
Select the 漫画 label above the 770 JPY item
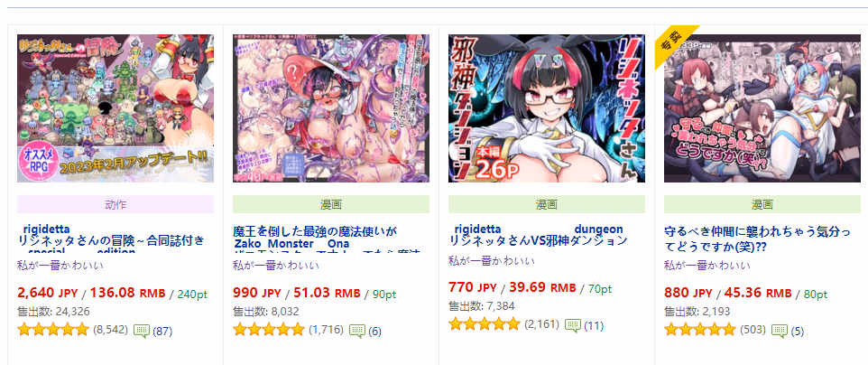pos(547,204)
